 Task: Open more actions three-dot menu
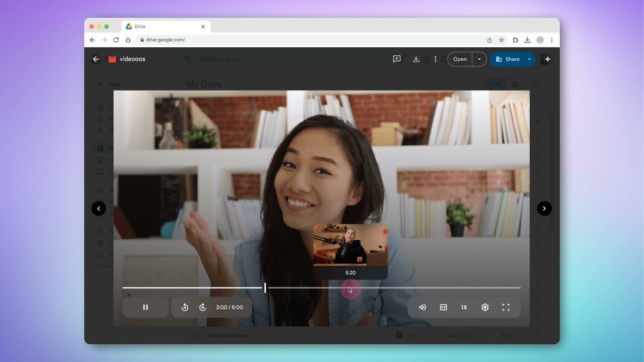click(x=435, y=59)
